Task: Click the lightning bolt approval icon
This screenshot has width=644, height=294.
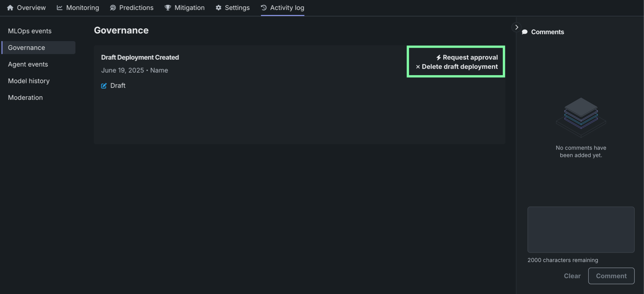Action: coord(438,58)
